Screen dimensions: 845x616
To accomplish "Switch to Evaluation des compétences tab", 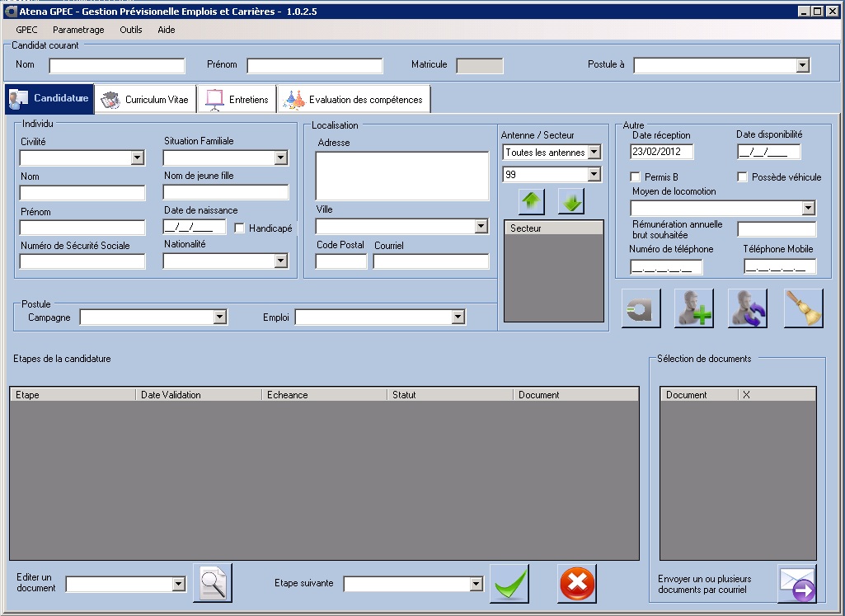I will (354, 99).
